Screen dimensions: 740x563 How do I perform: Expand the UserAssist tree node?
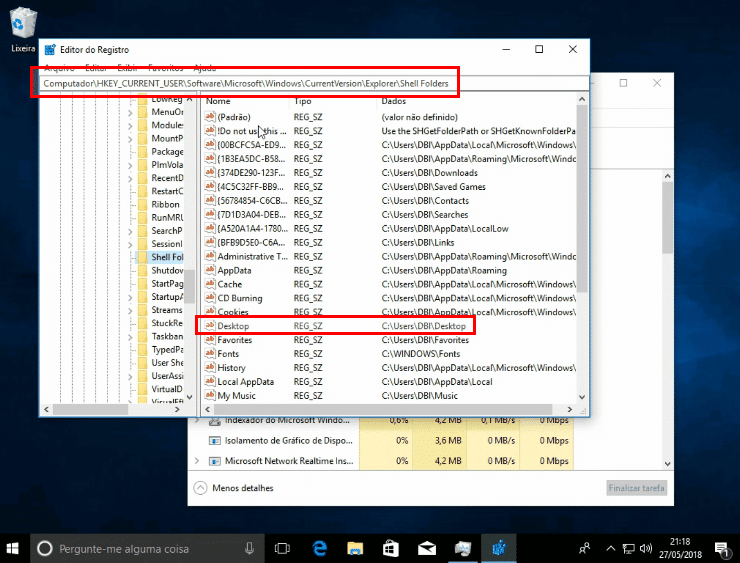[130, 377]
